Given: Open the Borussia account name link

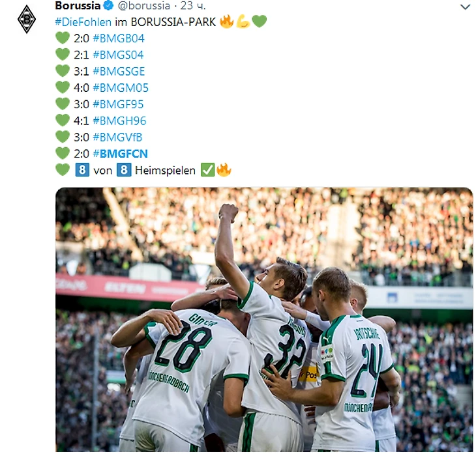Looking at the screenshot, I should point(78,5).
